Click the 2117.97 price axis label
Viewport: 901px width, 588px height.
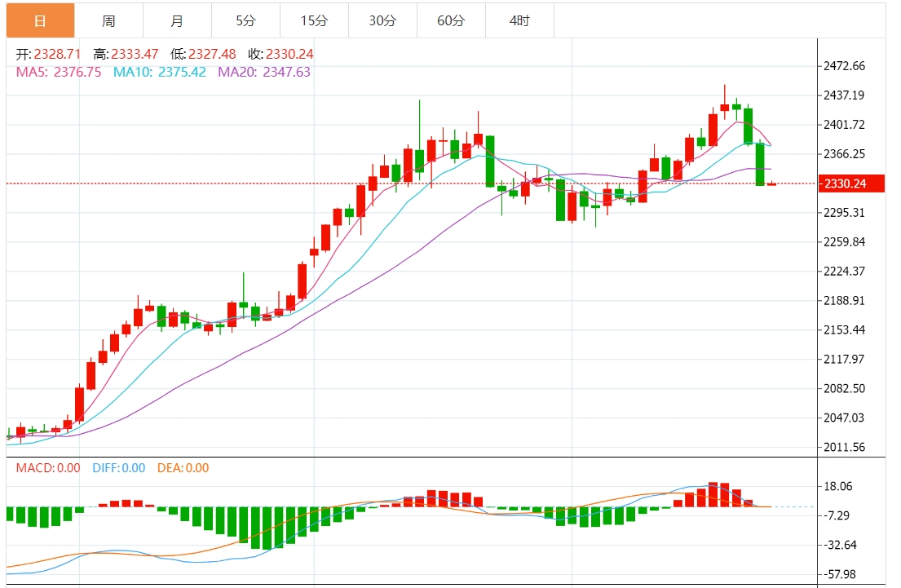pos(844,359)
